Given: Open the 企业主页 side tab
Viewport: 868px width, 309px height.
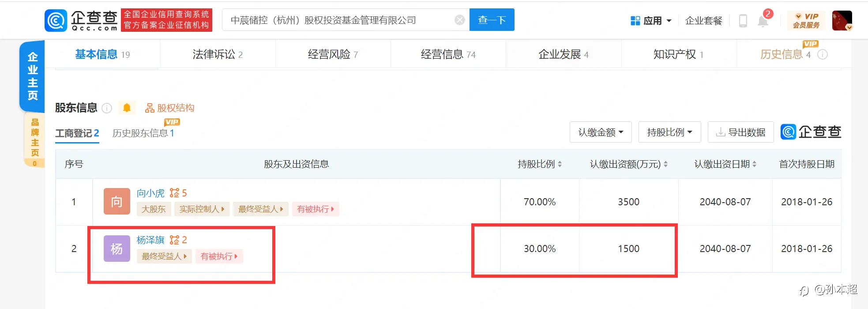Looking at the screenshot, I should tap(32, 76).
